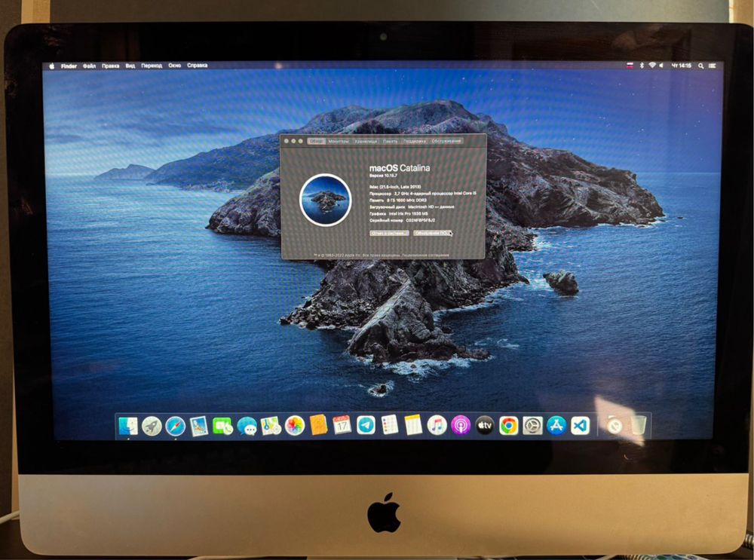Click the Отчет о системе button
Image resolution: width=754 pixels, height=560 pixels.
(x=390, y=233)
